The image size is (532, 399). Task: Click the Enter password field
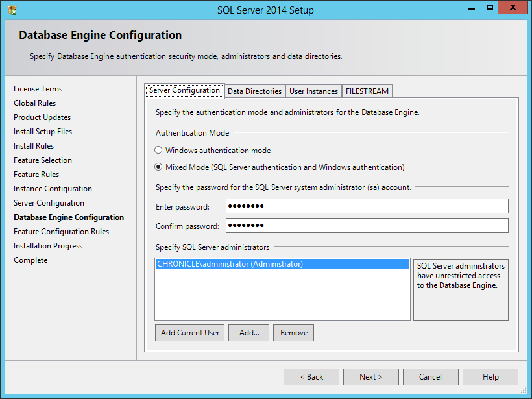click(x=367, y=206)
